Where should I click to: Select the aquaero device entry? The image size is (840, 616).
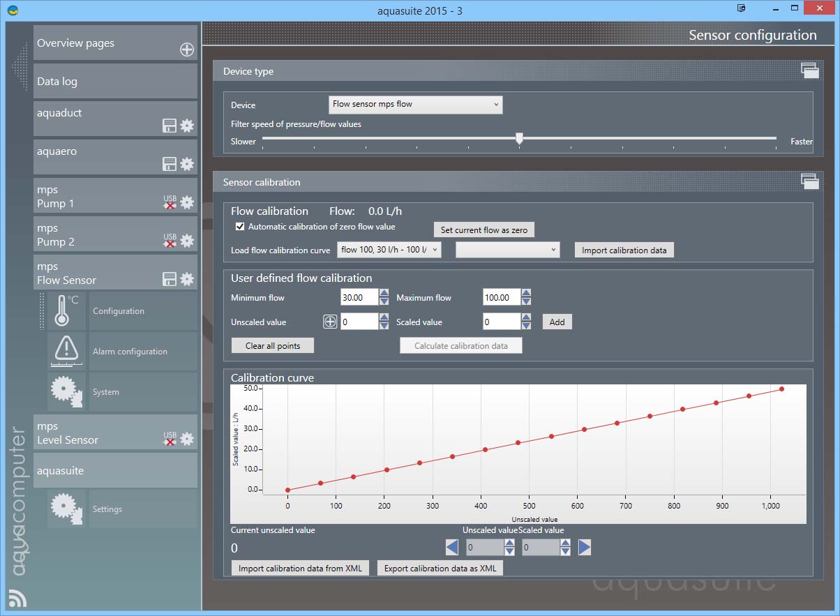click(x=116, y=158)
